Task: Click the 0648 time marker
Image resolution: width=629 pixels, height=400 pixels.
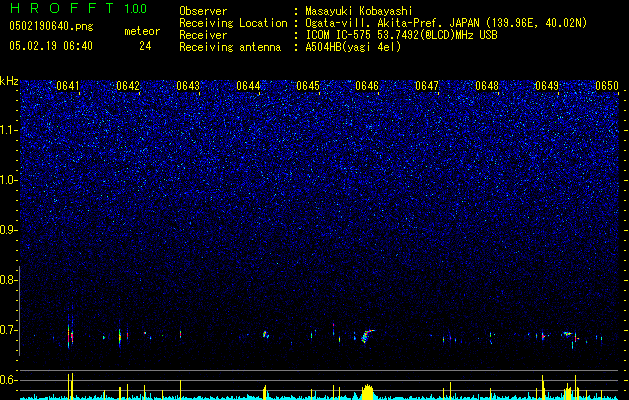Action: point(487,86)
